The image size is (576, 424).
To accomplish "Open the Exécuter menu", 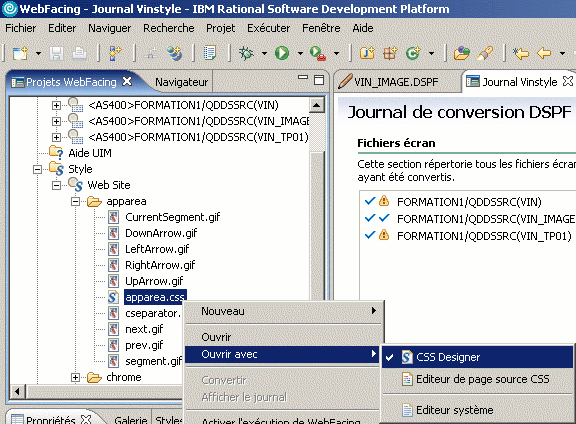I will pos(269,28).
